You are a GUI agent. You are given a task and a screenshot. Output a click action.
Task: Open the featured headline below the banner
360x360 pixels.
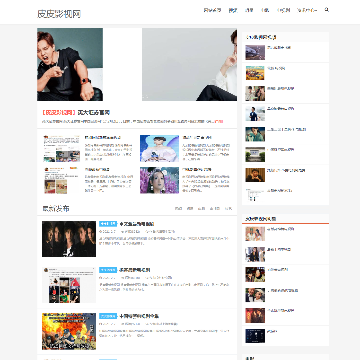point(76,113)
